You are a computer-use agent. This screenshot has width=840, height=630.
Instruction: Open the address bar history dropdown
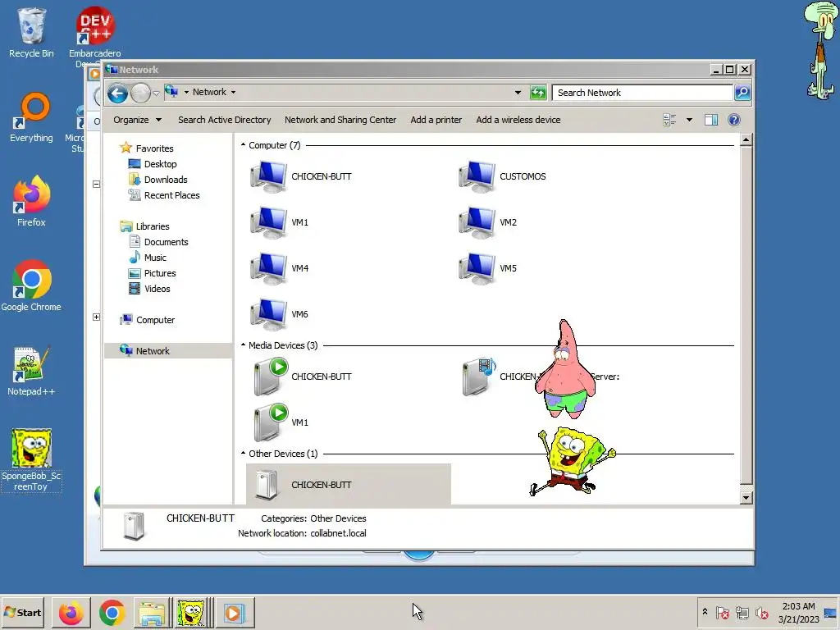click(518, 93)
